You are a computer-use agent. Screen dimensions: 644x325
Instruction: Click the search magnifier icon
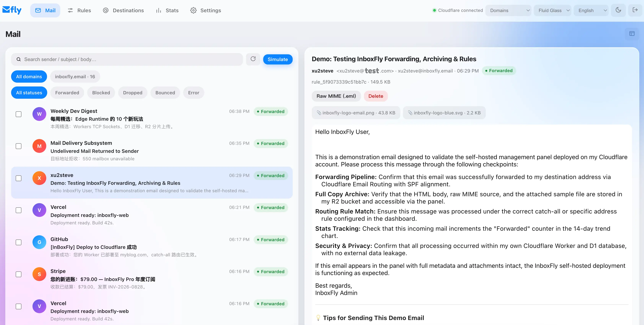(19, 59)
